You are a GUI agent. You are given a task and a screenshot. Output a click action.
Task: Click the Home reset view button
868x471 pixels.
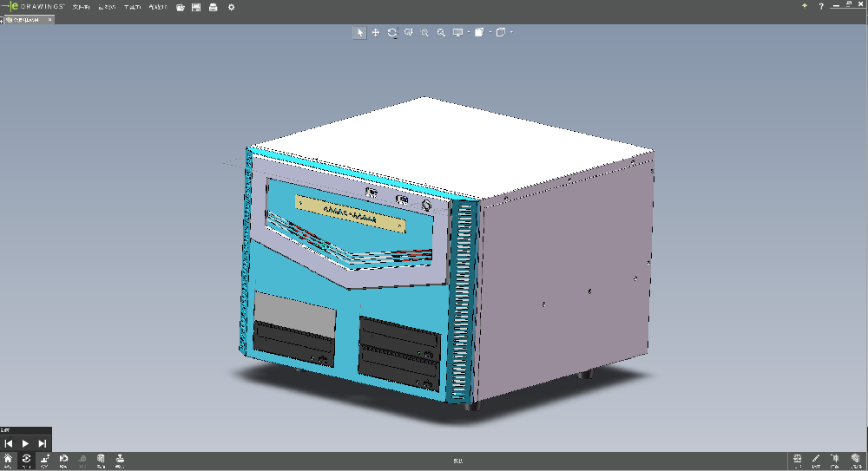click(x=8, y=460)
